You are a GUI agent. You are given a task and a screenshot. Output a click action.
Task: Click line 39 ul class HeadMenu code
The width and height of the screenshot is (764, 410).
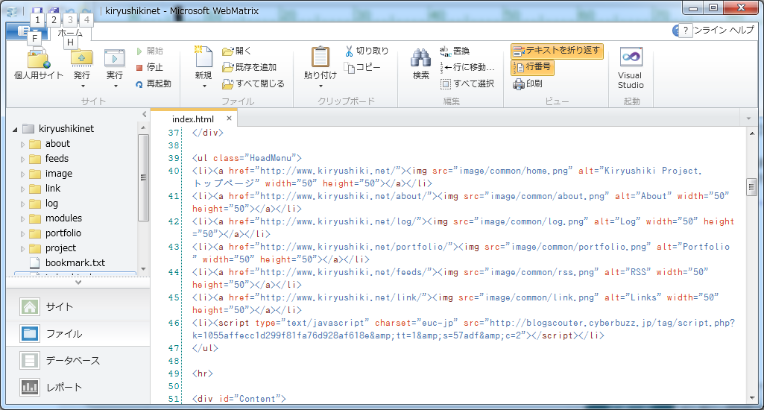pyautogui.click(x=247, y=158)
